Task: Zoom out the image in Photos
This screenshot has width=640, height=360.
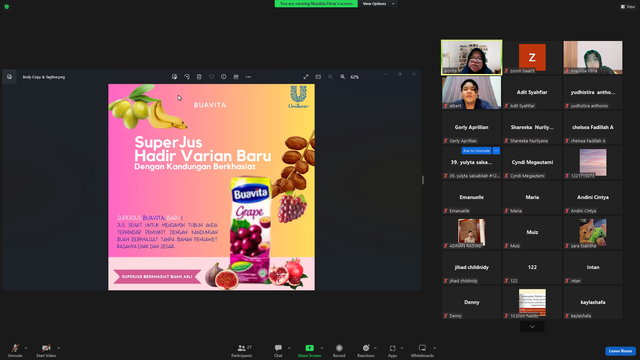Action: (x=330, y=77)
